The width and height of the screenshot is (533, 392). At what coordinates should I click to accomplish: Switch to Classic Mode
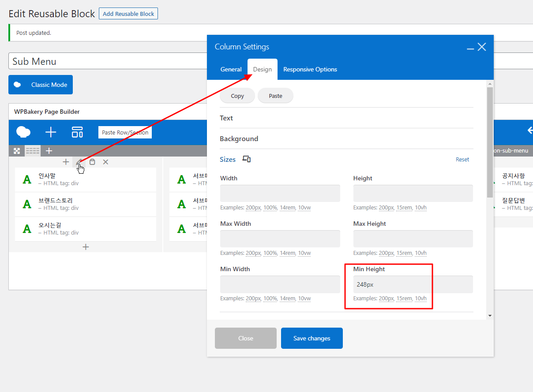[x=41, y=85]
